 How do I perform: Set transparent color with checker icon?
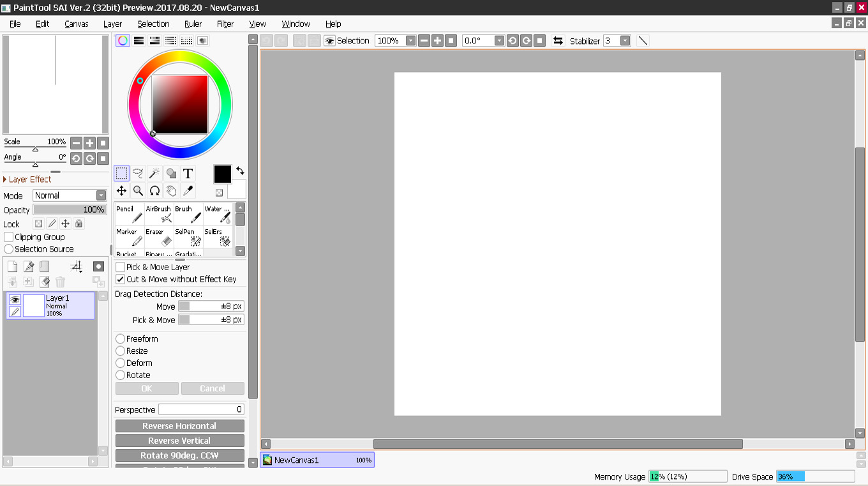click(x=219, y=192)
